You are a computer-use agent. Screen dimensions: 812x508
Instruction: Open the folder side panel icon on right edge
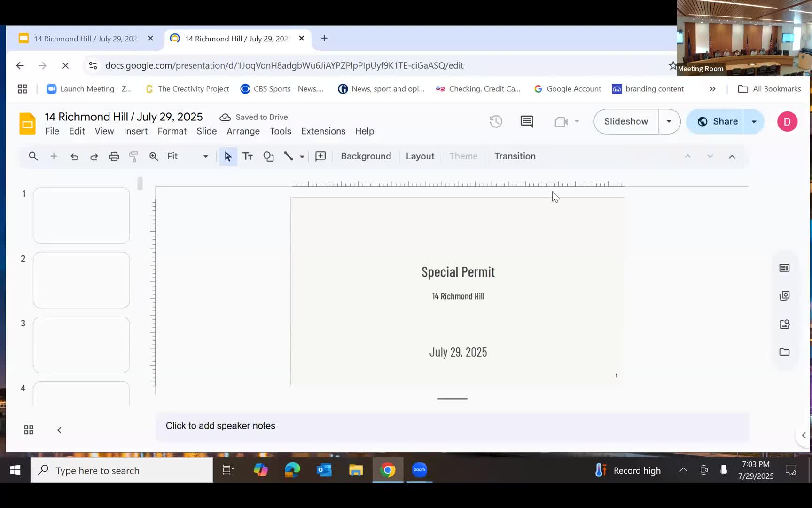click(784, 352)
